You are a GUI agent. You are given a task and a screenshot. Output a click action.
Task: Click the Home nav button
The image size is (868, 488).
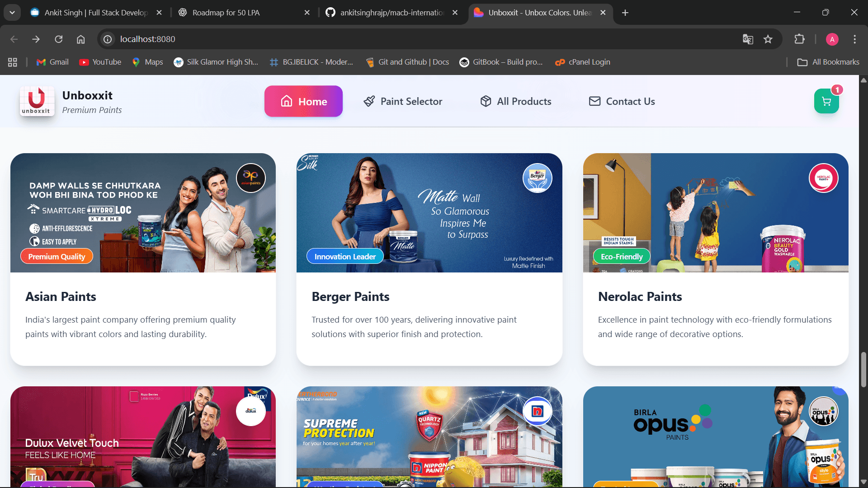[303, 101]
